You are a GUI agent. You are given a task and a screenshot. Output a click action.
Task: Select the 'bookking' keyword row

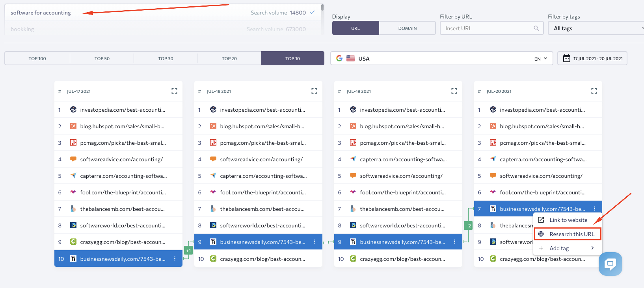[163, 29]
